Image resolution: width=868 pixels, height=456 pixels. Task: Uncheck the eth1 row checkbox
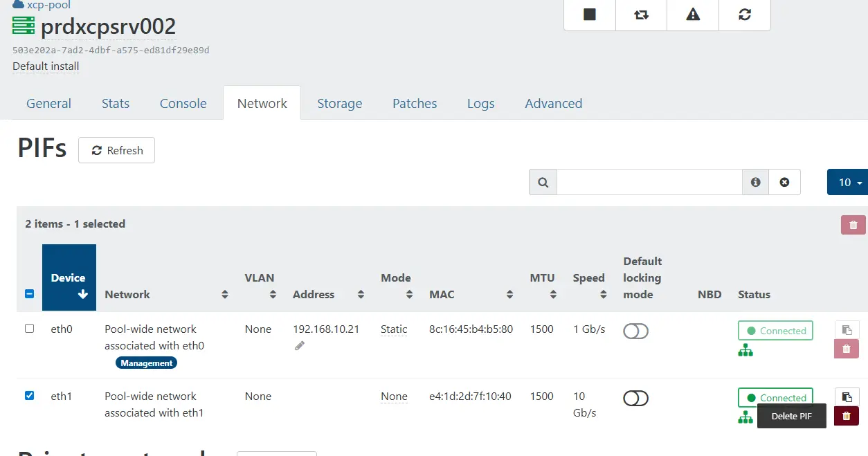tap(29, 395)
